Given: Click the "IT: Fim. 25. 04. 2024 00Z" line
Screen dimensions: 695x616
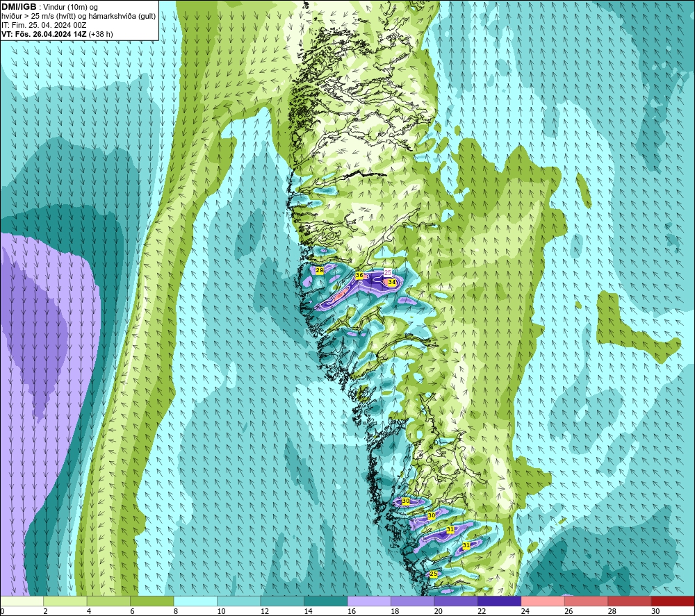Looking at the screenshot, I should pyautogui.click(x=44, y=25).
